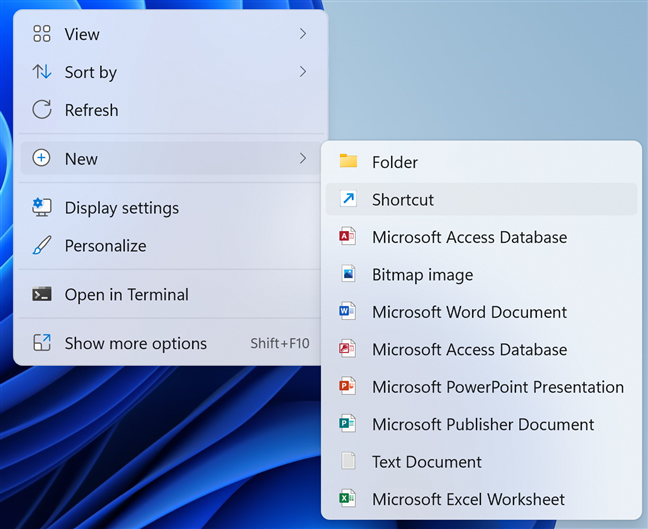The height and width of the screenshot is (529, 648).
Task: Click the Open in Terminal icon
Action: 42,294
